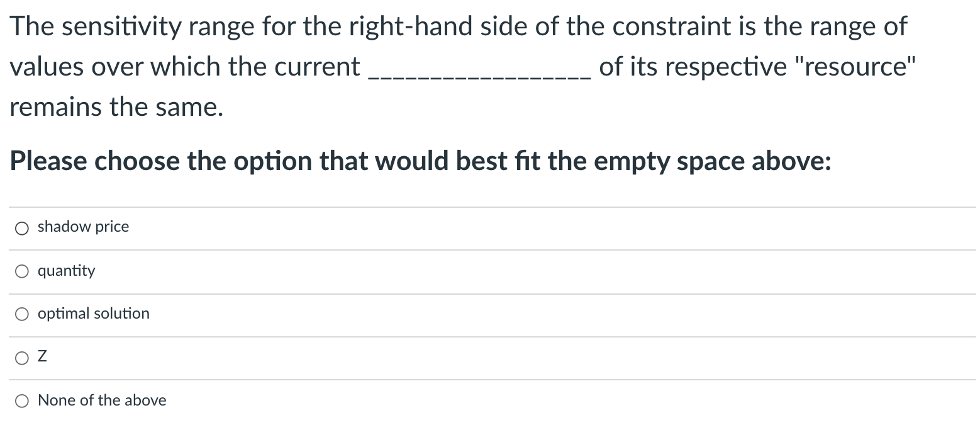Select the None of the above option
This screenshot has width=980, height=437.
22,400
